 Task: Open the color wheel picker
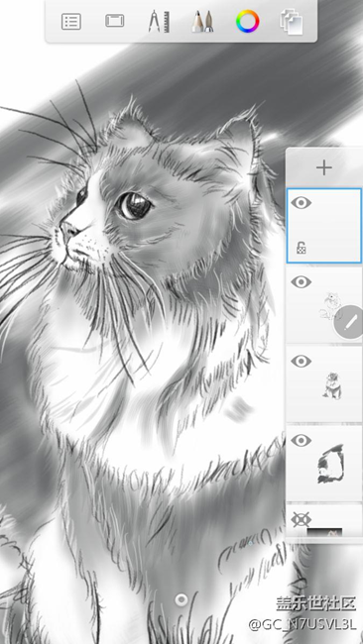[x=248, y=21]
